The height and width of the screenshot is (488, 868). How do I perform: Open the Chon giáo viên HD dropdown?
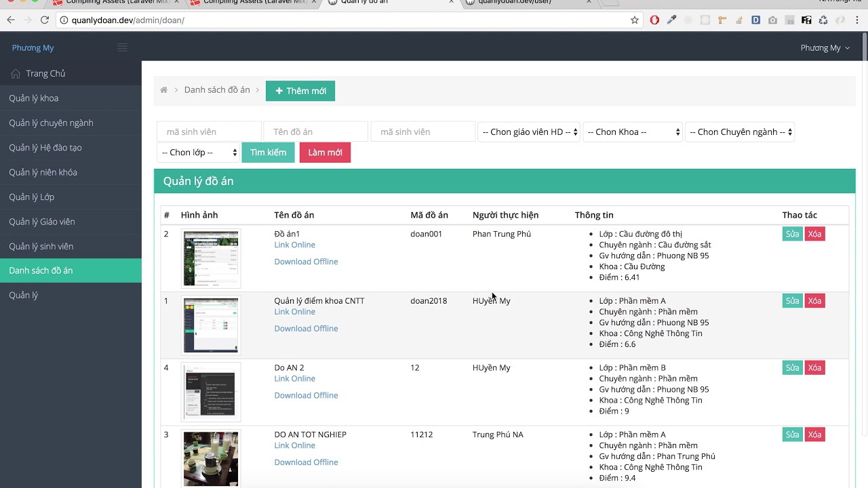(529, 132)
